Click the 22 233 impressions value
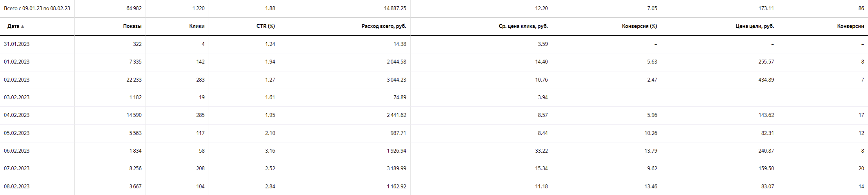The image size is (868, 195). pyautogui.click(x=134, y=80)
